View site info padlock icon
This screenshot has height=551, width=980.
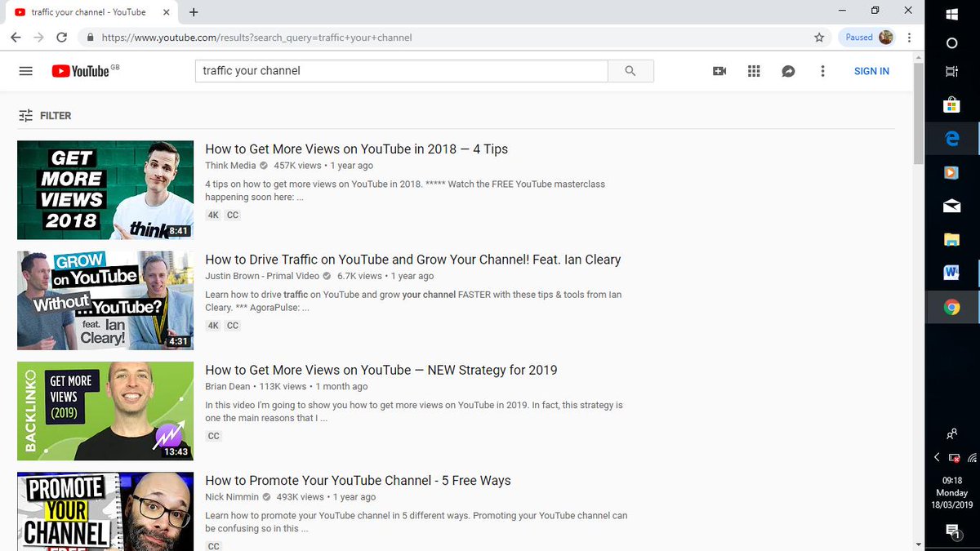click(x=90, y=38)
